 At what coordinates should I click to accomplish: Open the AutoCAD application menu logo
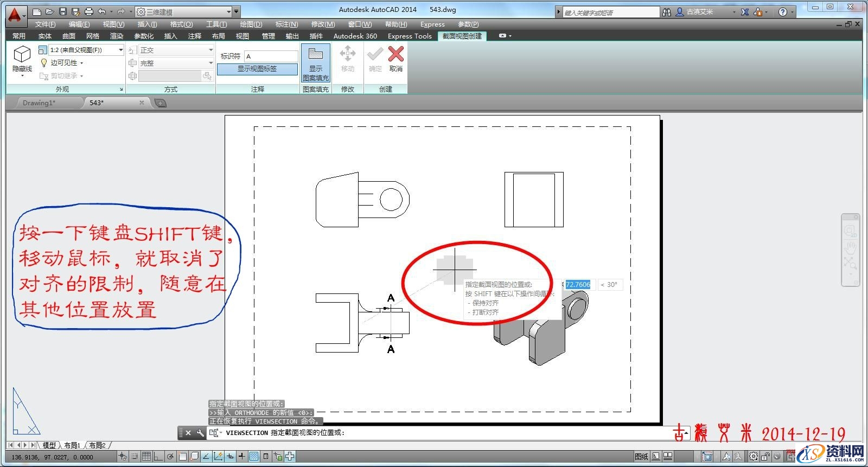click(15, 15)
